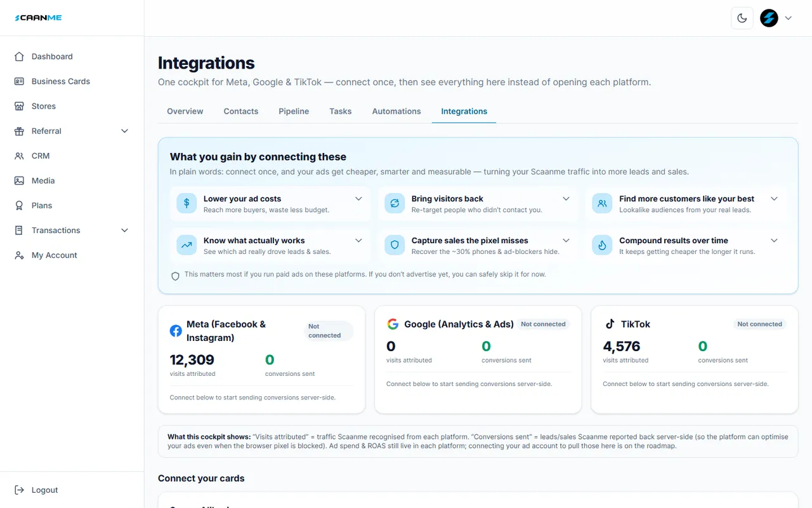This screenshot has width=812, height=508.
Task: Click the Connect your cards heading
Action: click(201, 478)
